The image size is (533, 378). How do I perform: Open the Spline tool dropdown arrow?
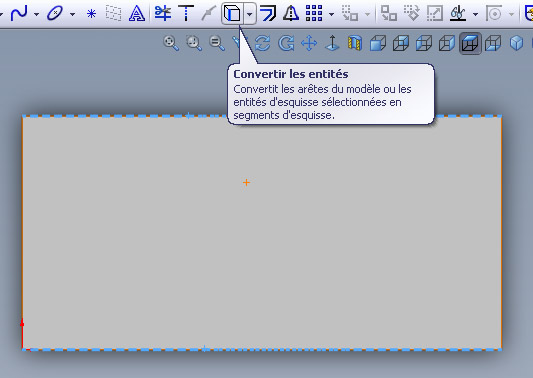point(36,14)
